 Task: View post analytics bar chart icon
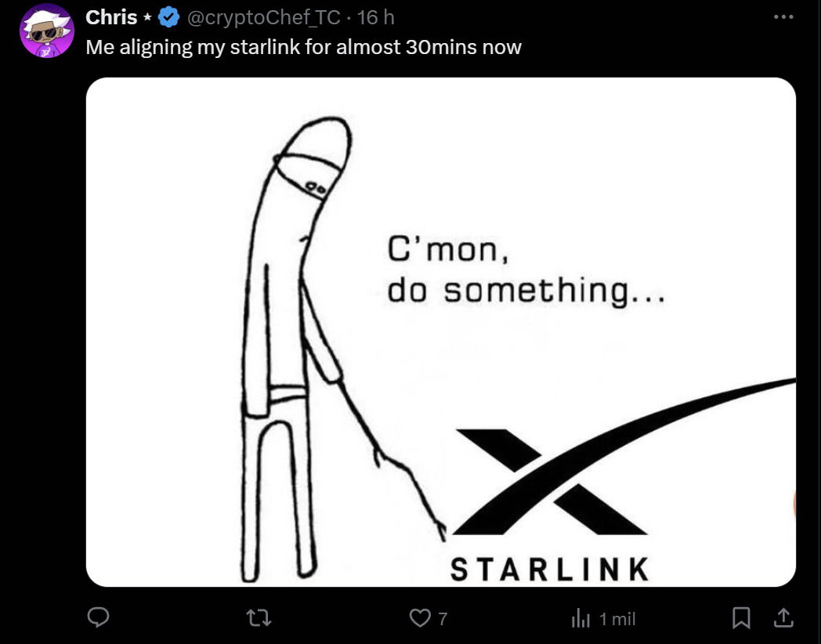pos(580,619)
